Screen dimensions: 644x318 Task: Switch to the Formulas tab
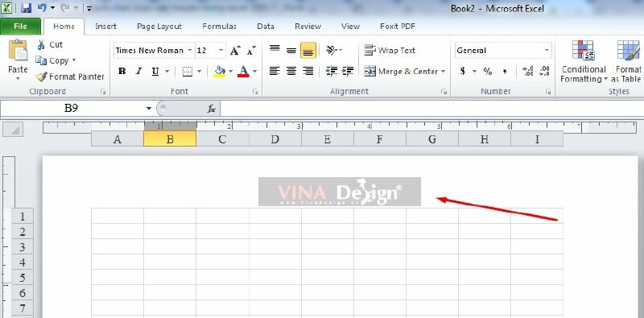(219, 27)
